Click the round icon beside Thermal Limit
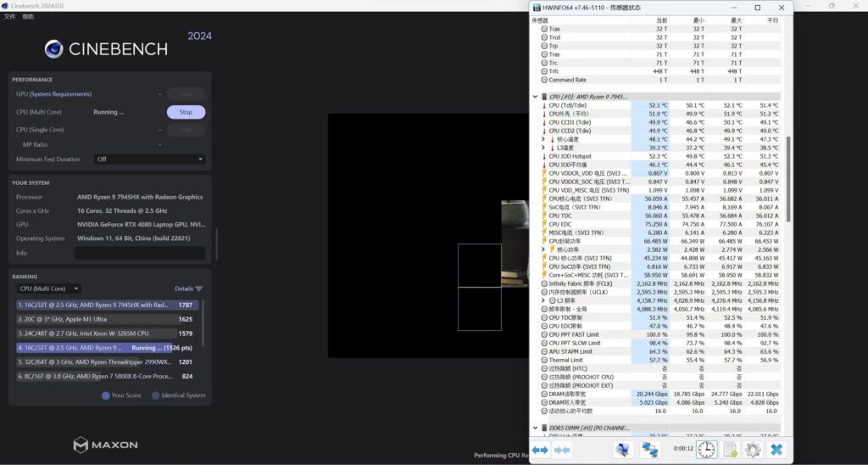The height and width of the screenshot is (465, 868). tap(544, 361)
